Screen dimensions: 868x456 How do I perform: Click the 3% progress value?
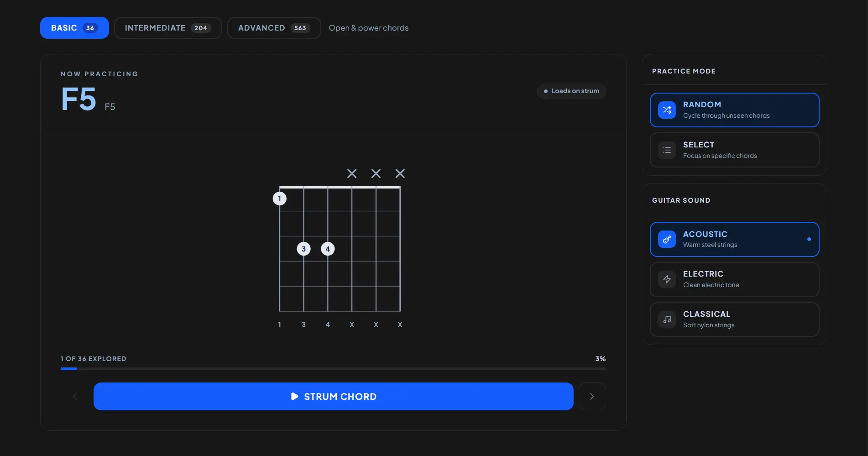point(601,359)
